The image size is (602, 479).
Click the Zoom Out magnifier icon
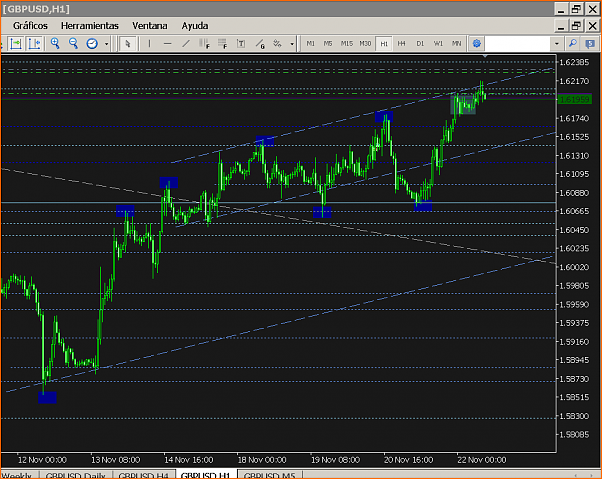[x=73, y=44]
